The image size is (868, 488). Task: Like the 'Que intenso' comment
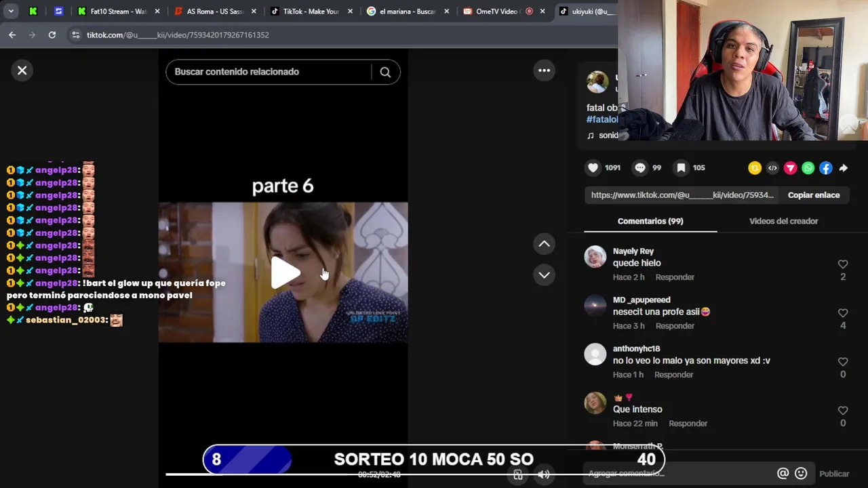843,411
